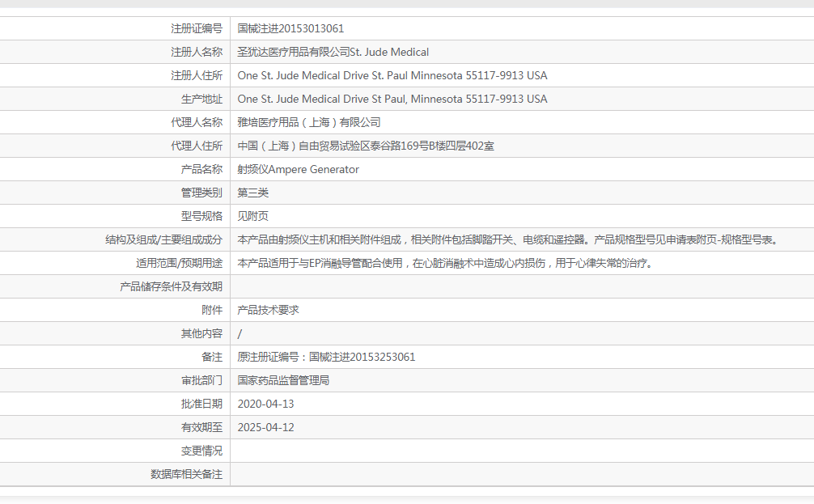Click the 注册人住所 address cell
This screenshot has width=814, height=504.
tap(394, 74)
